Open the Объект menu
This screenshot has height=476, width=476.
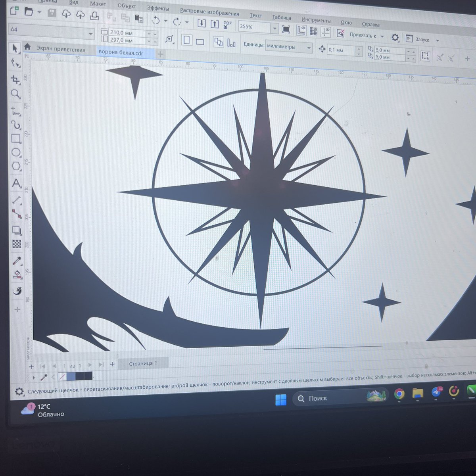tap(127, 6)
